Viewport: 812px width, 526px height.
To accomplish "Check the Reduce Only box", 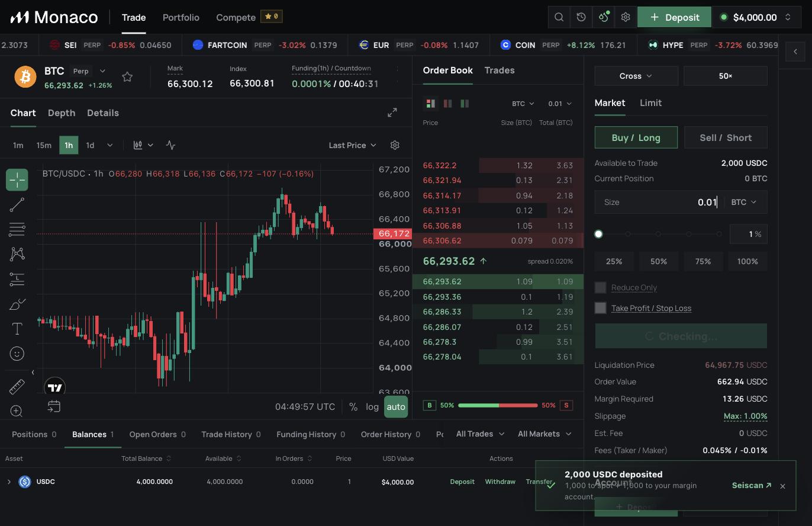I will click(600, 287).
